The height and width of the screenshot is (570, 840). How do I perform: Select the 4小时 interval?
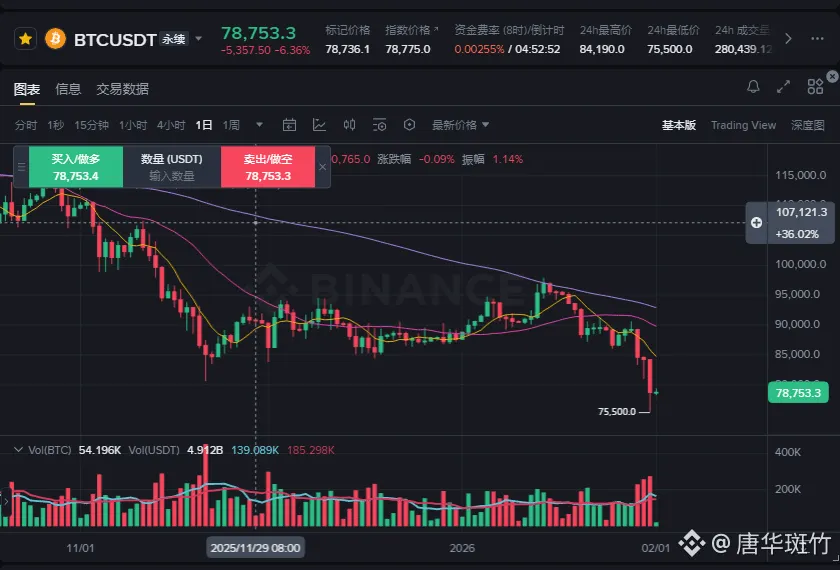(x=171, y=125)
